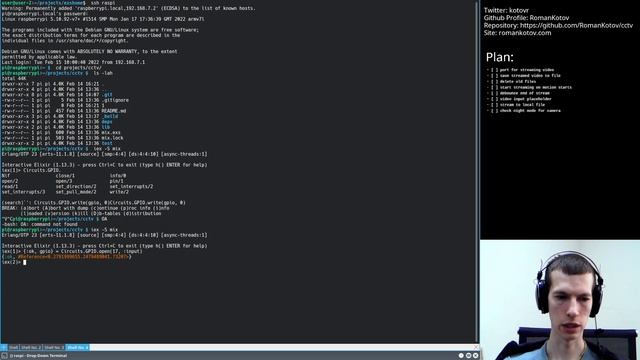Image resolution: width=640 pixels, height=360 pixels.
Task: Click the webcam video feed
Action: click(x=560, y=300)
